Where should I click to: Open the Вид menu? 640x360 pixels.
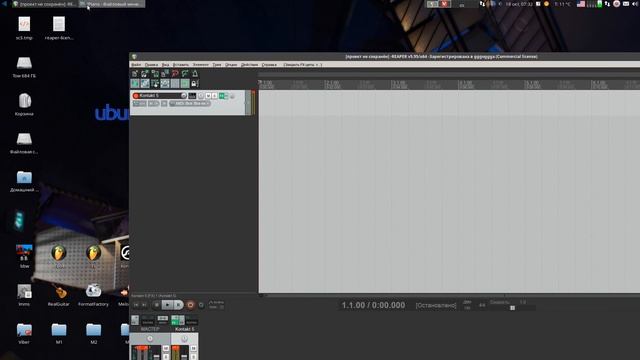point(165,64)
